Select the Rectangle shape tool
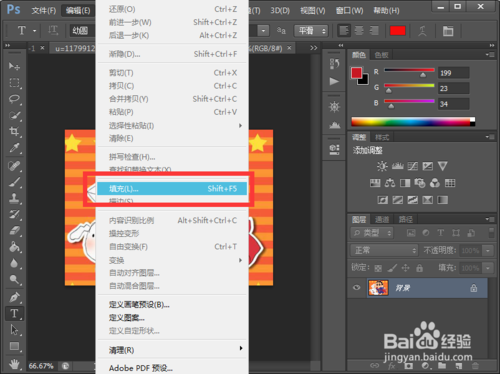Image resolution: width=500 pixels, height=374 pixels. click(x=14, y=346)
